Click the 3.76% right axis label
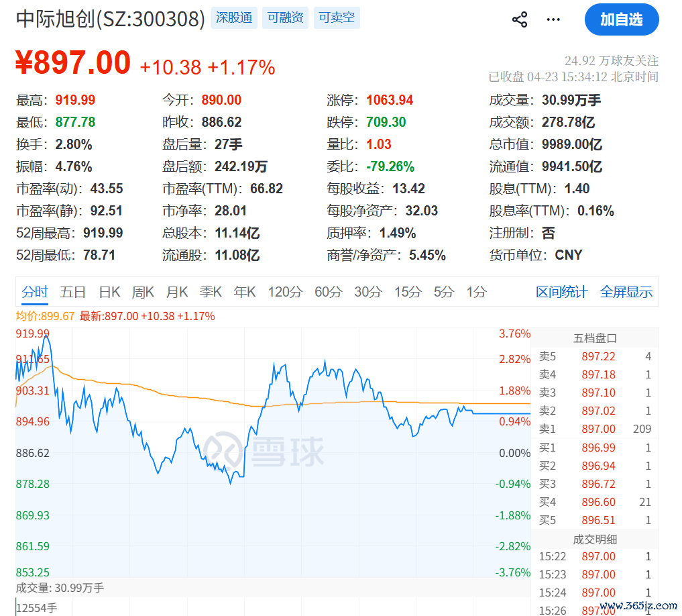Viewport: 682px width, 616px height. (x=514, y=334)
